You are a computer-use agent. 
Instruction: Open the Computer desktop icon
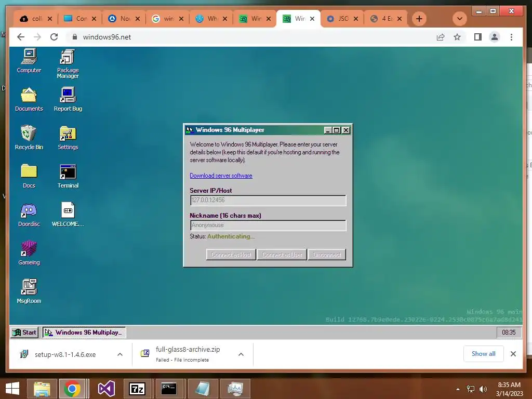[29, 61]
